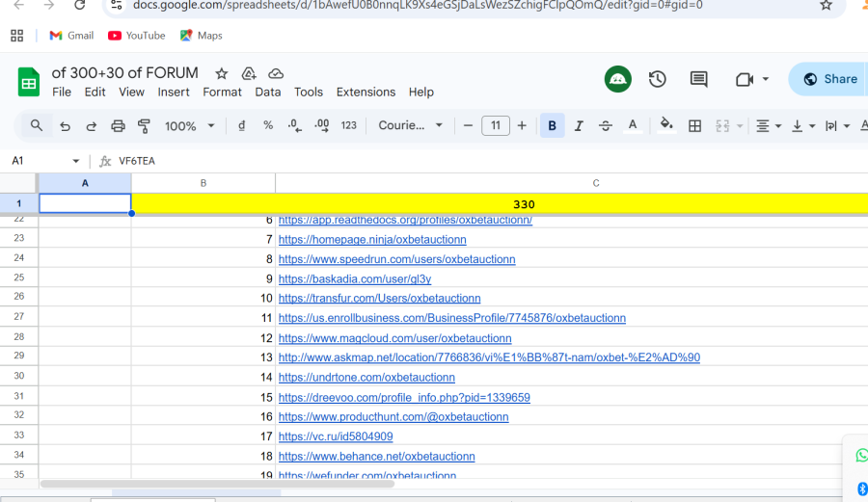Open the Format menu
Screen dimensions: 868x502
pos(222,92)
